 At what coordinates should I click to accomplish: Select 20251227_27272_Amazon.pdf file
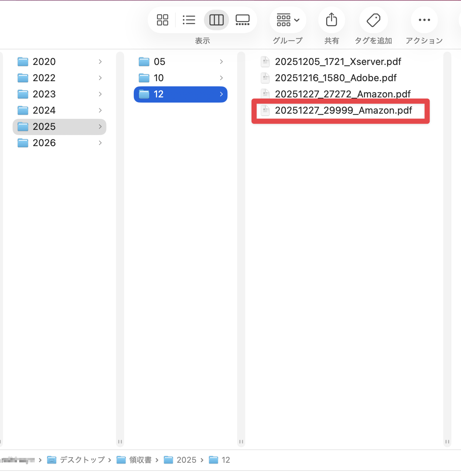click(343, 94)
